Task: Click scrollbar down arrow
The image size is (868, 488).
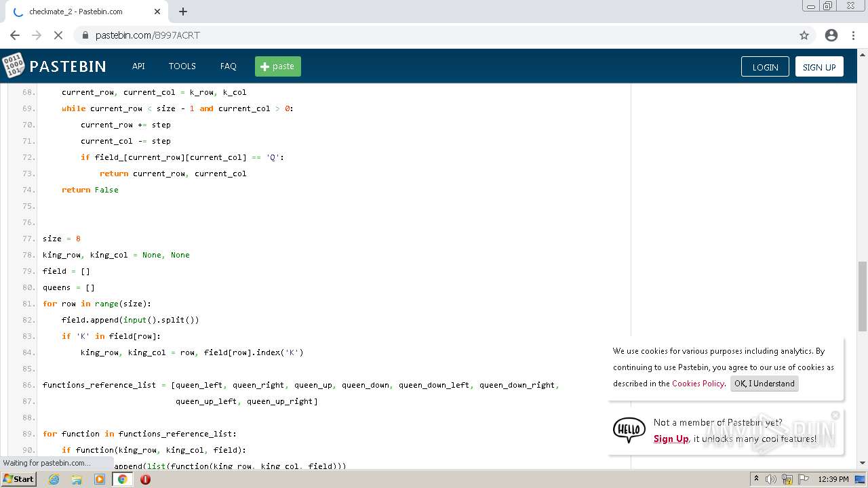Action: point(863,463)
